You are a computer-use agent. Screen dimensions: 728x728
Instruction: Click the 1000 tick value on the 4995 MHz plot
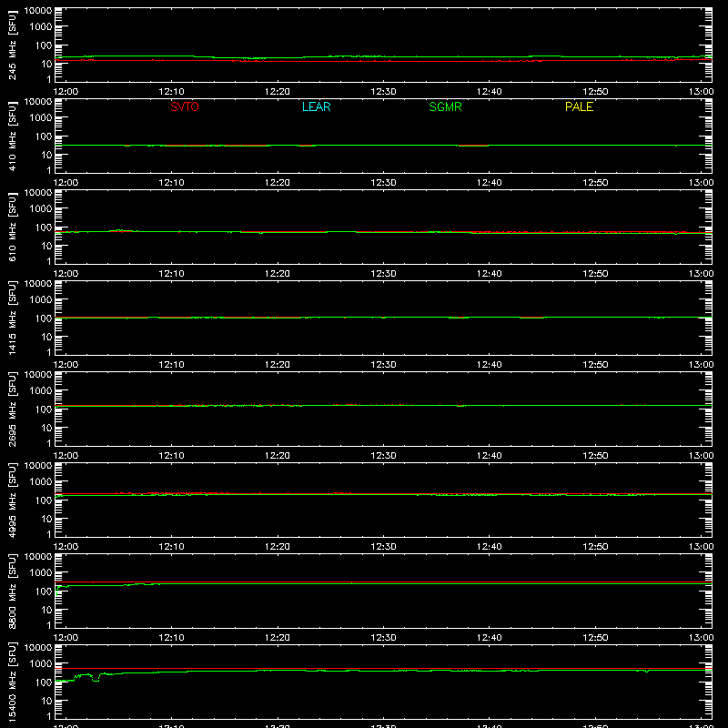tap(41, 481)
